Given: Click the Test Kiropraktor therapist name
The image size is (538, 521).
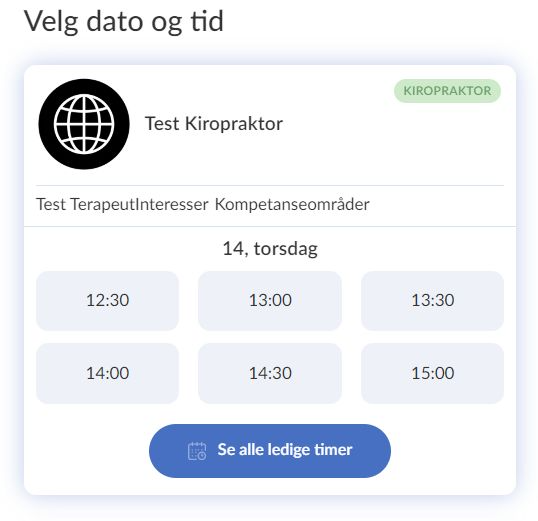Looking at the screenshot, I should click(214, 124).
